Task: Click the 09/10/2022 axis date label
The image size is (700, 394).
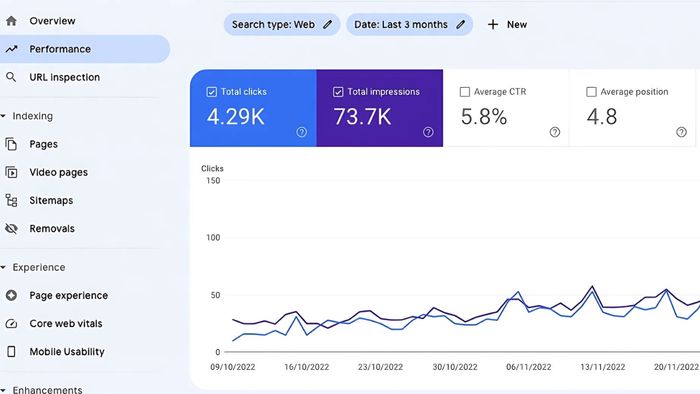Action: coord(233,367)
